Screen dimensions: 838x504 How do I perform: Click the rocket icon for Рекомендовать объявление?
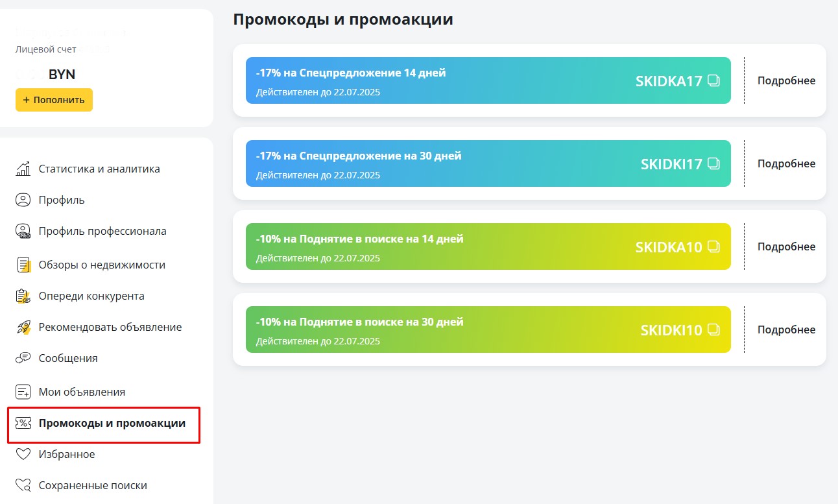(x=23, y=327)
